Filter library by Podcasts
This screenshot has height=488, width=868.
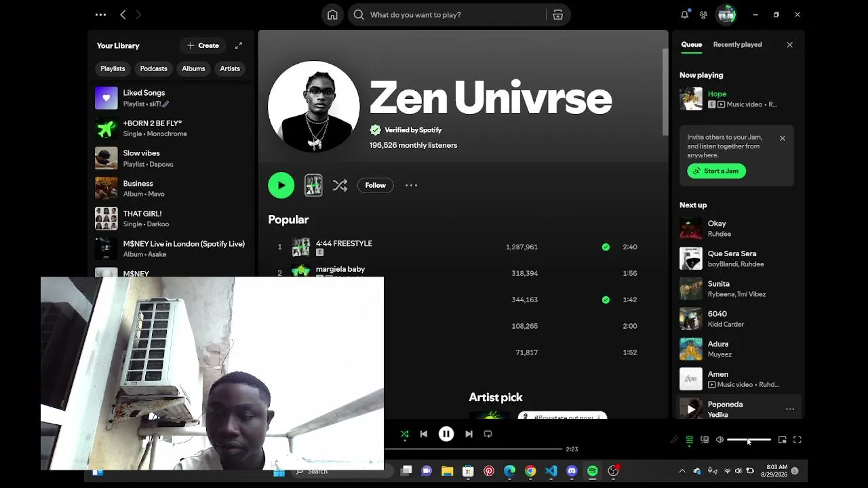(153, 68)
